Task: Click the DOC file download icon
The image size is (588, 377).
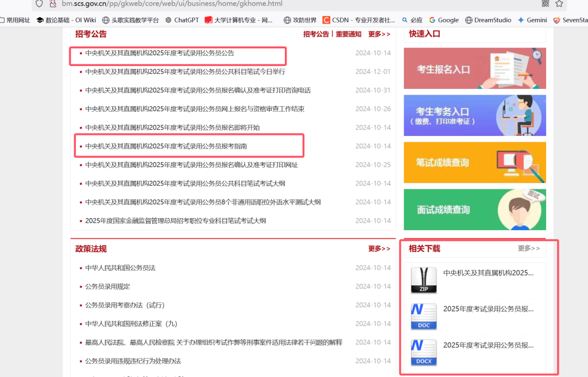Action: pyautogui.click(x=424, y=316)
